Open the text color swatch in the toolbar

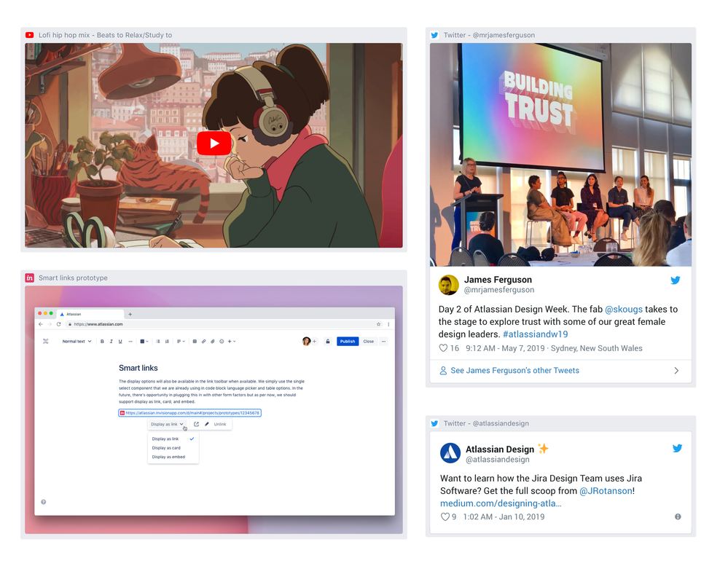pyautogui.click(x=141, y=341)
